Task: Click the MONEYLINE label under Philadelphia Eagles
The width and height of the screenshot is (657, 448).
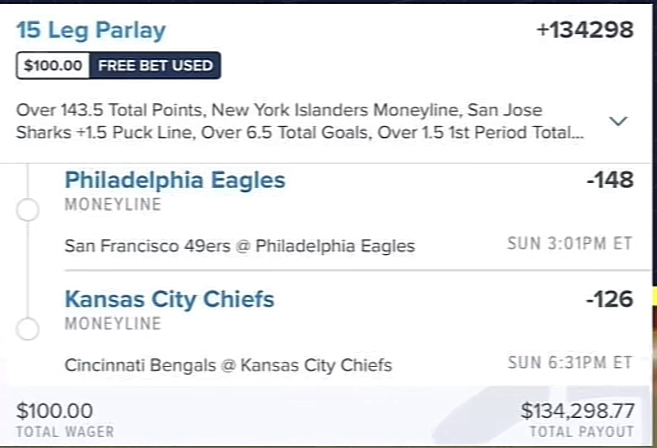Action: (x=112, y=205)
